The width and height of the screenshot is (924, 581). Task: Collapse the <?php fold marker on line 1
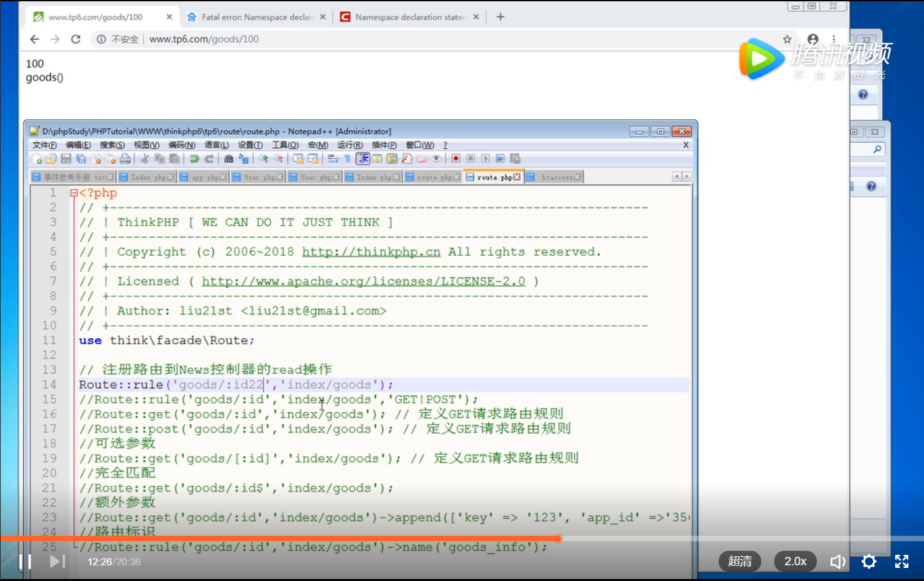74,193
